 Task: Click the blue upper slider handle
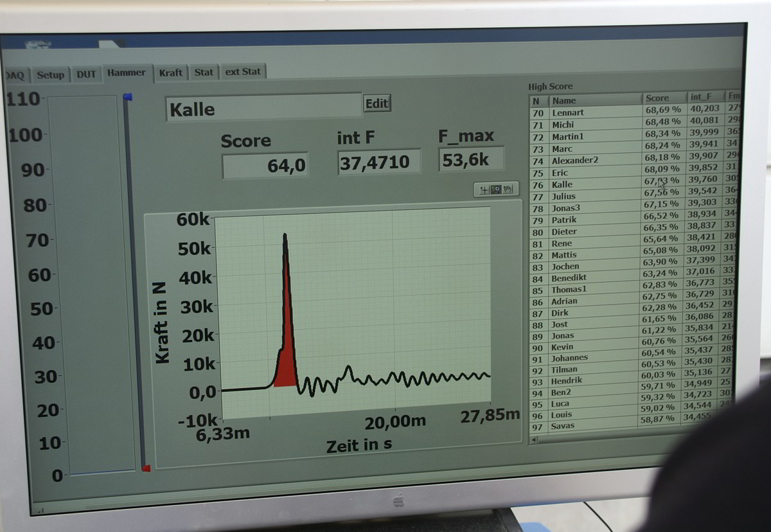coord(128,97)
